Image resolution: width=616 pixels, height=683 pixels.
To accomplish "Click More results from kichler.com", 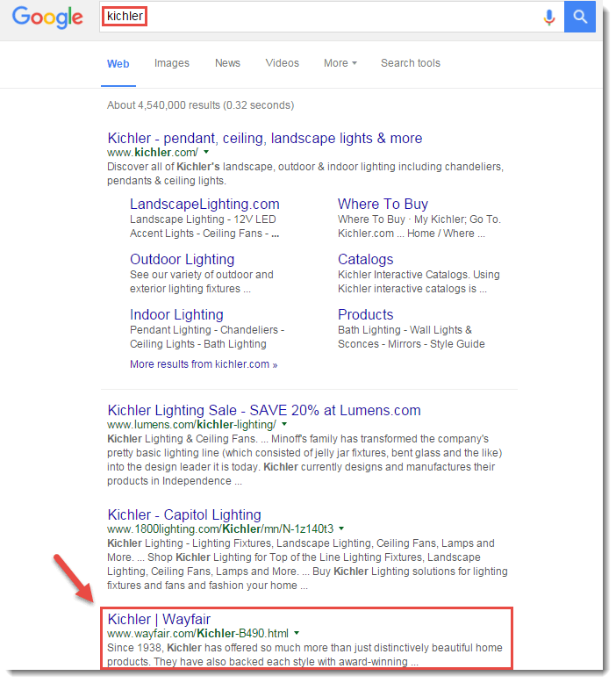I will coord(204,364).
